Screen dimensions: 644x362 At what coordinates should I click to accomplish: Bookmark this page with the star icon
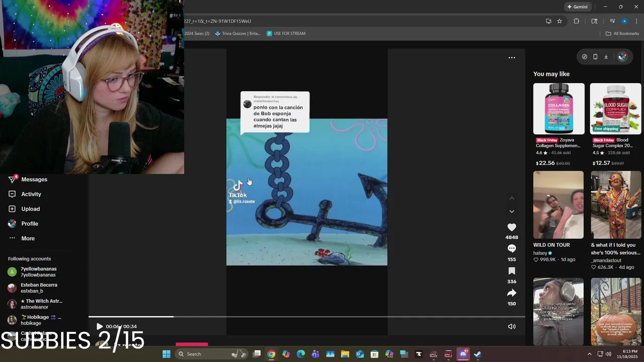(559, 21)
